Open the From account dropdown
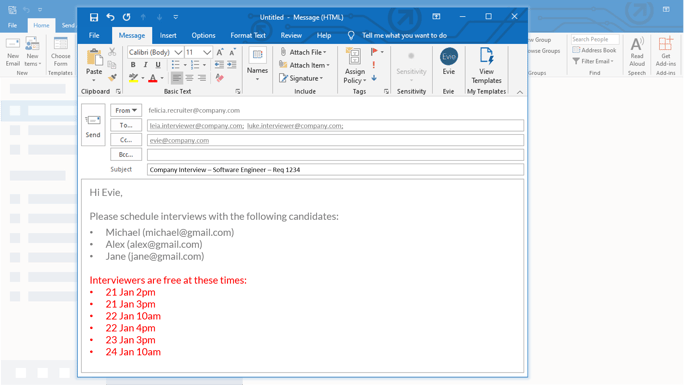 coord(126,110)
